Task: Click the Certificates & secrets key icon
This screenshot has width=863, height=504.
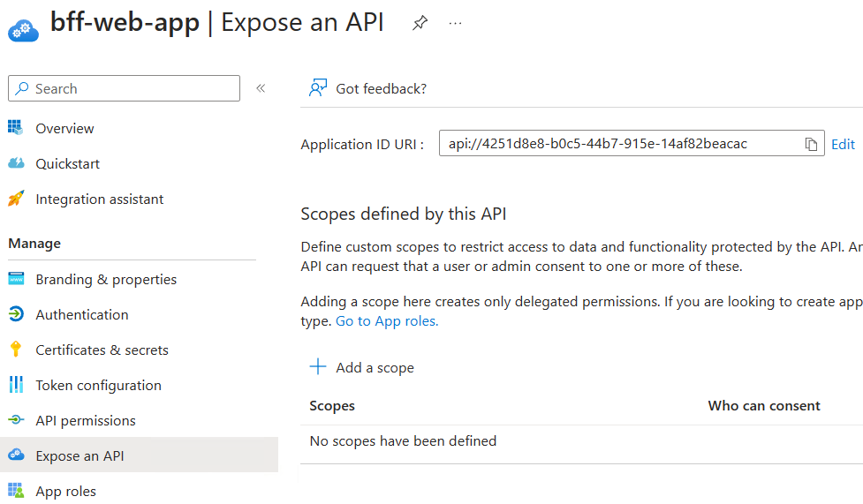Action: [16, 349]
